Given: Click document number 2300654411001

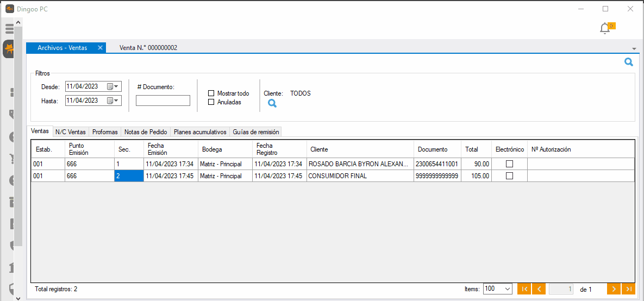Looking at the screenshot, I should [437, 164].
